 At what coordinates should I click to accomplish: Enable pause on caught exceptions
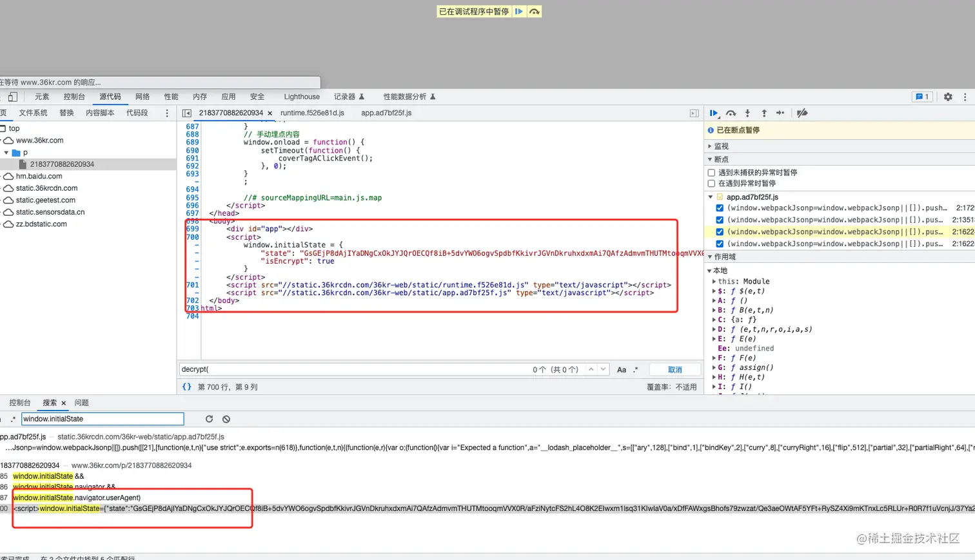(x=711, y=184)
